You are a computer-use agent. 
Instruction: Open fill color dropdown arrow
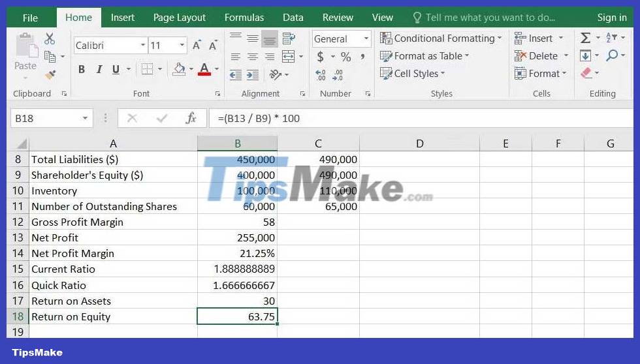click(x=191, y=69)
